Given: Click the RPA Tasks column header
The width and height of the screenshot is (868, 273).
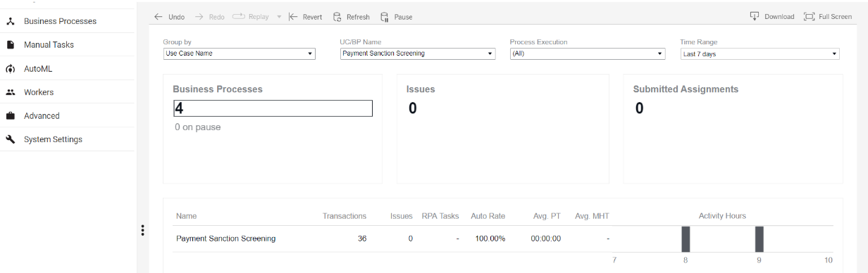Looking at the screenshot, I should [440, 216].
